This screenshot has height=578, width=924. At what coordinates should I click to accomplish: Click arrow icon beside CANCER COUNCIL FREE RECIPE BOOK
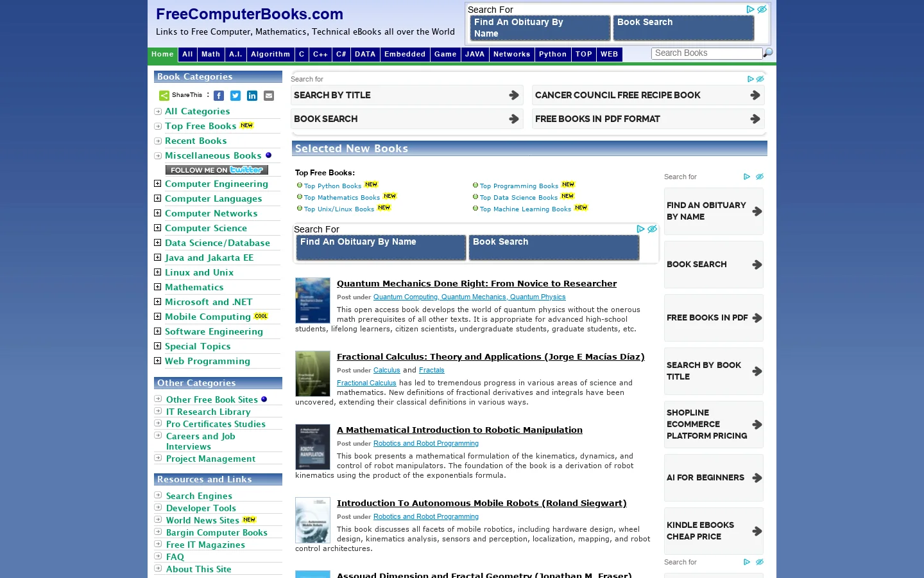755,95
